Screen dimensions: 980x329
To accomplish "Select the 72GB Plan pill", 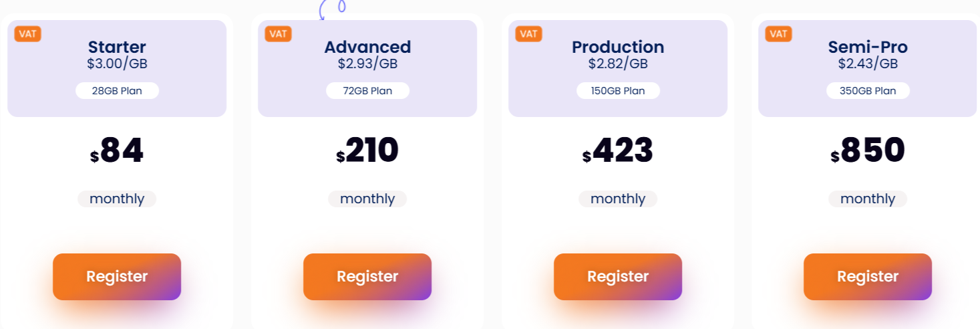I will [367, 91].
